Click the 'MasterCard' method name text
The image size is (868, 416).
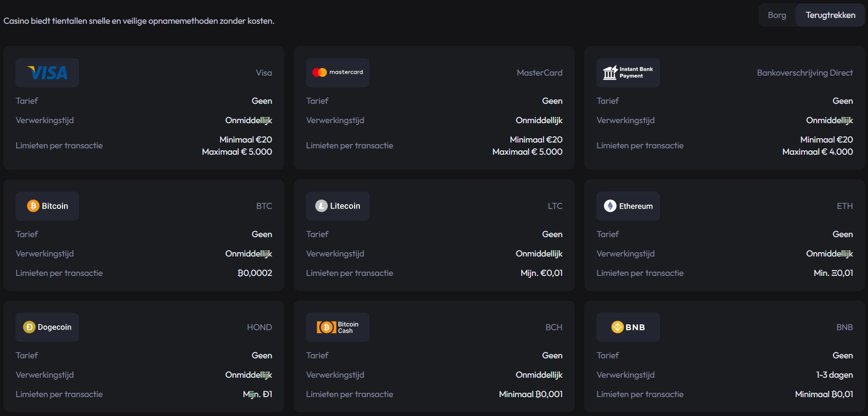(x=540, y=73)
